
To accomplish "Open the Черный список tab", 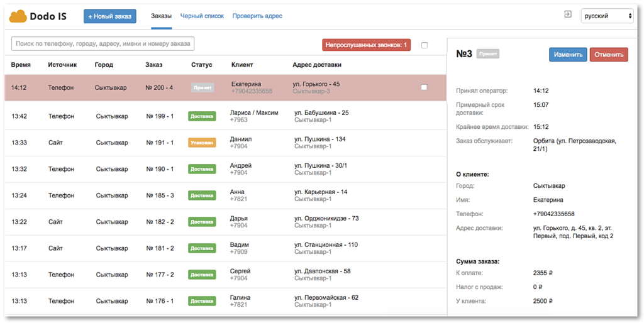I will click(x=202, y=16).
